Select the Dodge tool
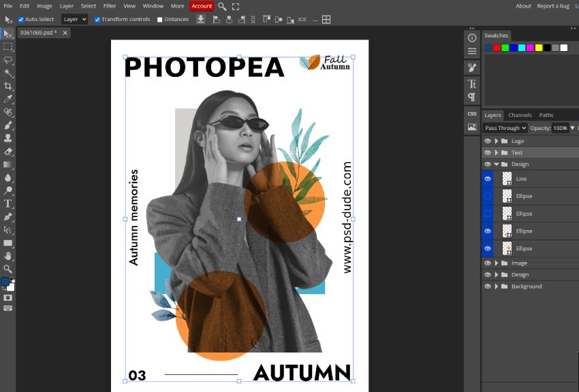This screenshot has width=579, height=392. tap(7, 191)
